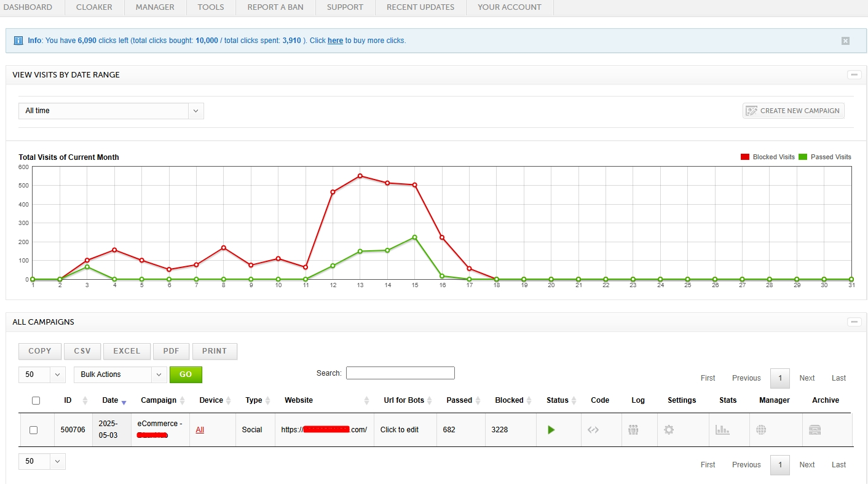Open the Cloaker menu tab
The height and width of the screenshot is (487, 868).
click(94, 7)
